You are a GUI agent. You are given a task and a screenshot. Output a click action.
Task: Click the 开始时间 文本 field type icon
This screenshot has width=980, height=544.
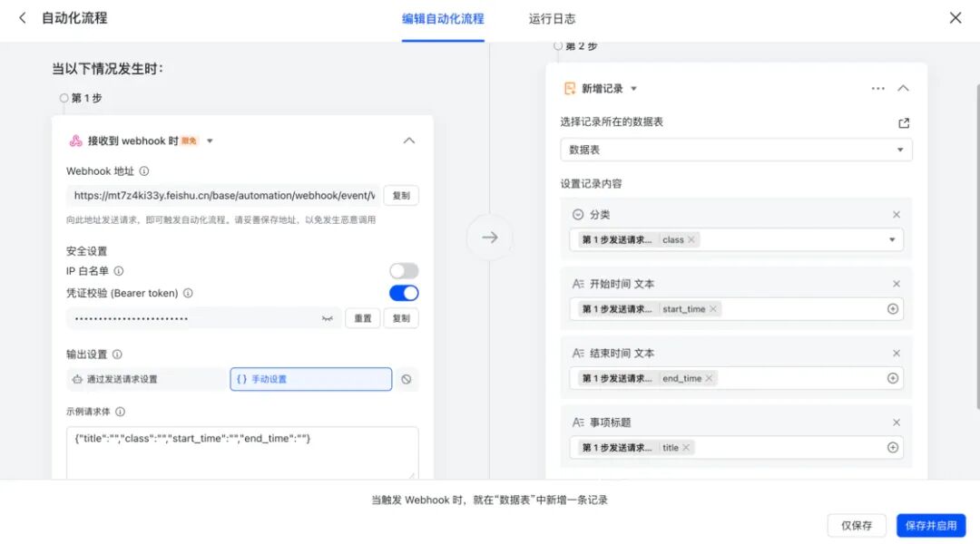coord(578,284)
